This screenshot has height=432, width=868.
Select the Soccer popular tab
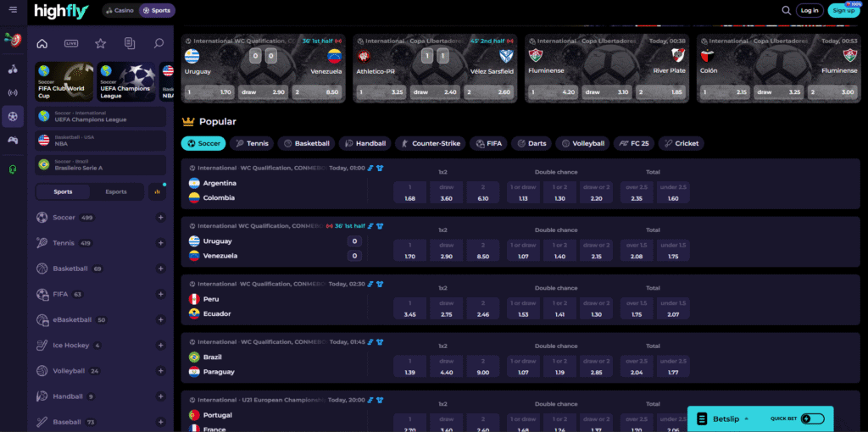(203, 143)
